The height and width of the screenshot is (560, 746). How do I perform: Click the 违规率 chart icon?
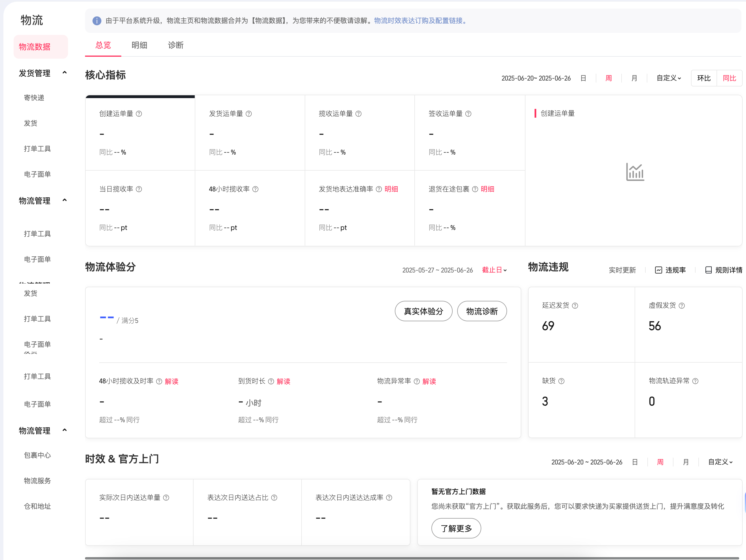tap(658, 270)
